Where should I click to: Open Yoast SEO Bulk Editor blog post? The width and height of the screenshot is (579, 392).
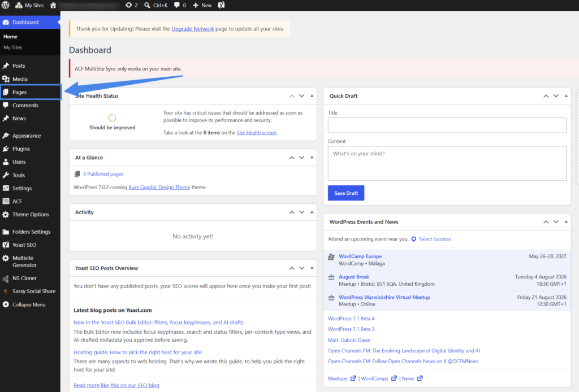tap(158, 323)
